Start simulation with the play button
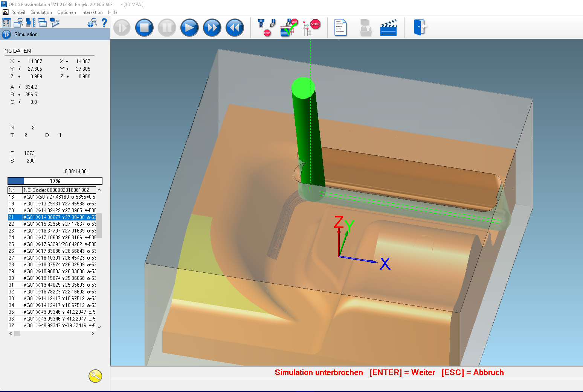The width and height of the screenshot is (583, 392). pyautogui.click(x=189, y=28)
